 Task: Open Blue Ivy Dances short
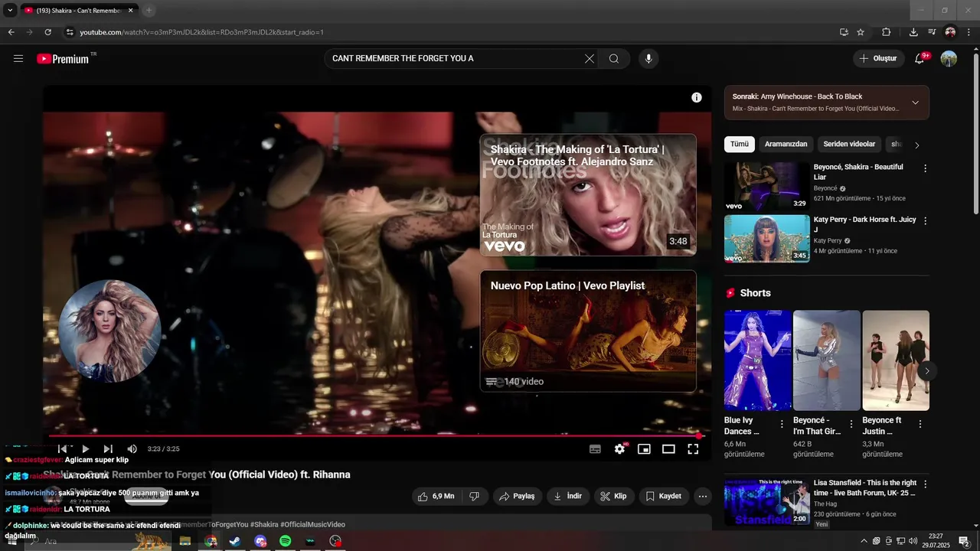758,360
